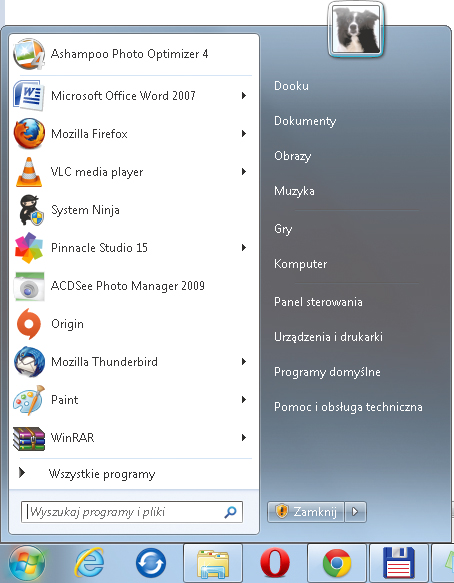This screenshot has height=583, width=454.
Task: Open ACDSee Photo Manager 2009 icon
Action: [x=29, y=286]
